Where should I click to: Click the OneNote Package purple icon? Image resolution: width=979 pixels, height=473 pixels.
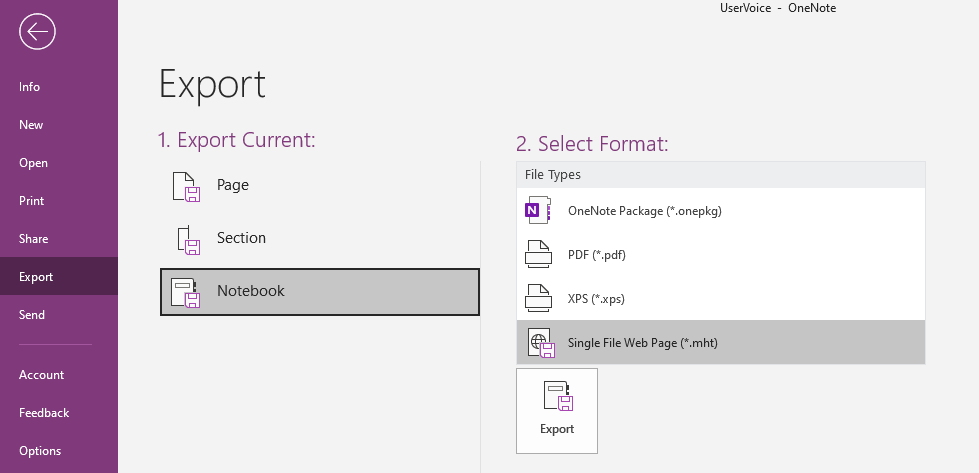coord(538,210)
